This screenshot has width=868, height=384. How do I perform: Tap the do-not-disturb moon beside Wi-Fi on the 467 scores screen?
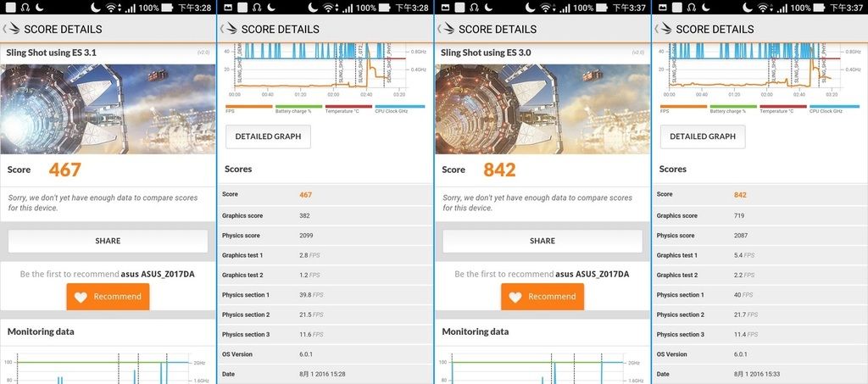coord(314,8)
